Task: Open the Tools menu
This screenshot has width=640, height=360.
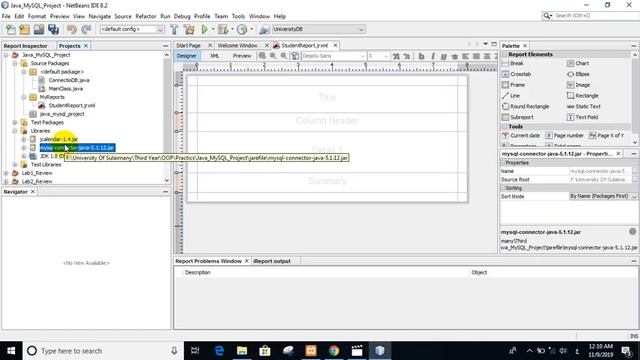Action: tap(238, 16)
